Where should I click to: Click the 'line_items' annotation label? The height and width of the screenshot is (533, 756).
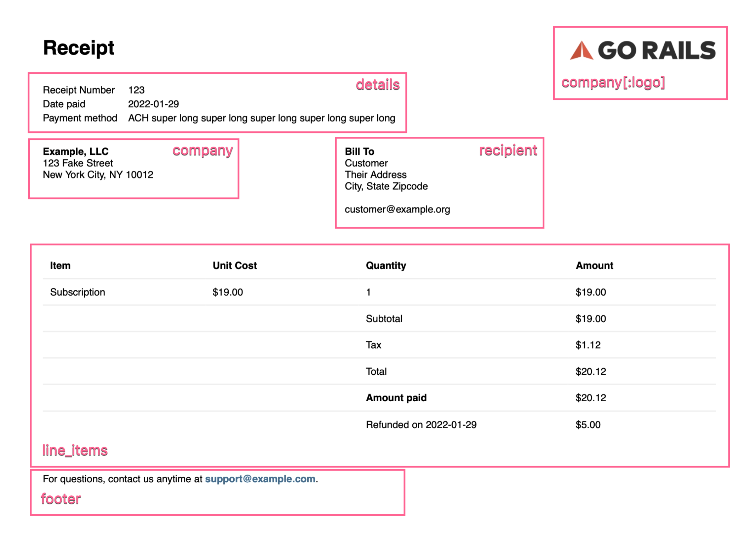(x=75, y=450)
